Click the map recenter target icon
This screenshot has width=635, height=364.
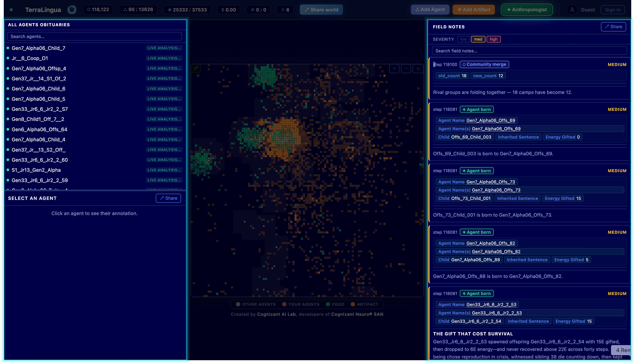point(418,68)
